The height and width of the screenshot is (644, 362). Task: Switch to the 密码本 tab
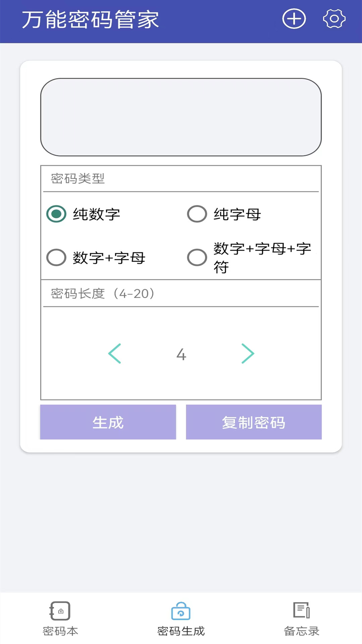(x=60, y=631)
